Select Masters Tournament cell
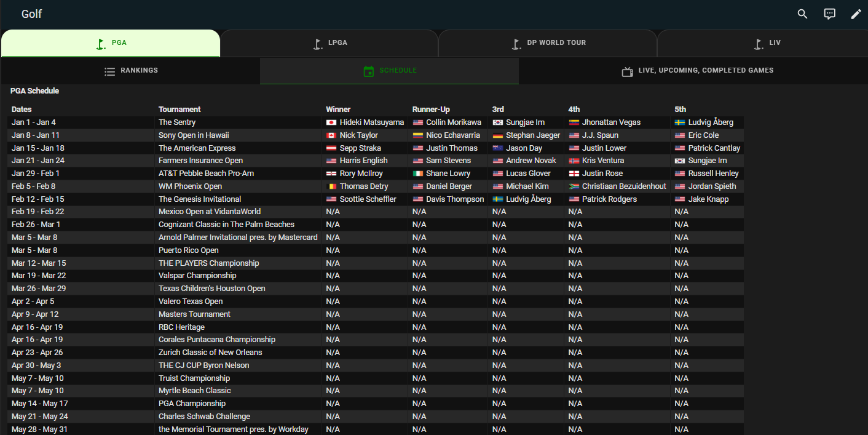The width and height of the screenshot is (868, 435). pos(238,314)
